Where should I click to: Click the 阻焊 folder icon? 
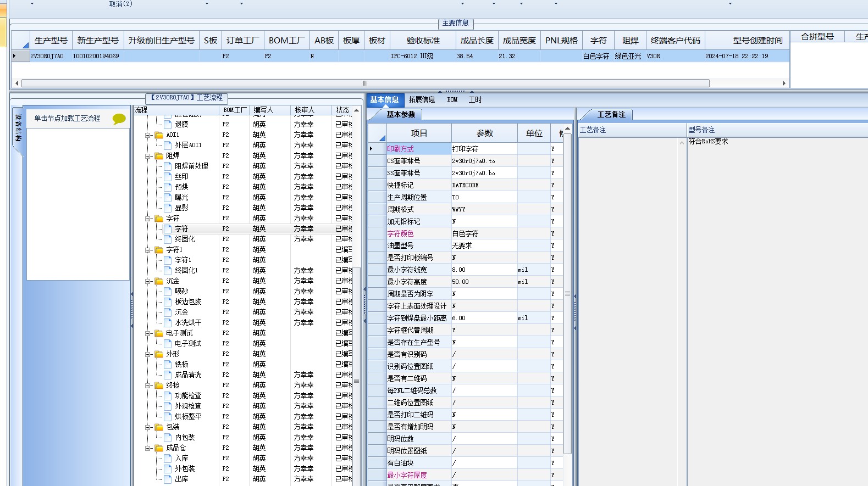159,156
